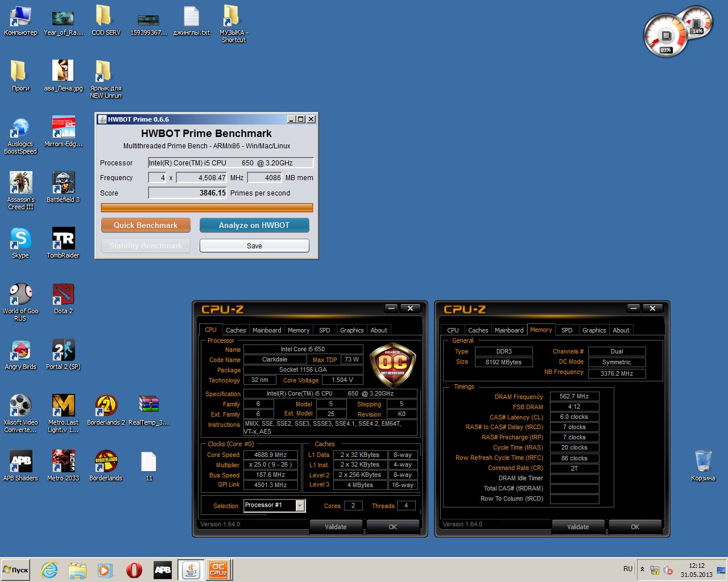Open Mainboard tab in right CPU-Z

click(509, 330)
